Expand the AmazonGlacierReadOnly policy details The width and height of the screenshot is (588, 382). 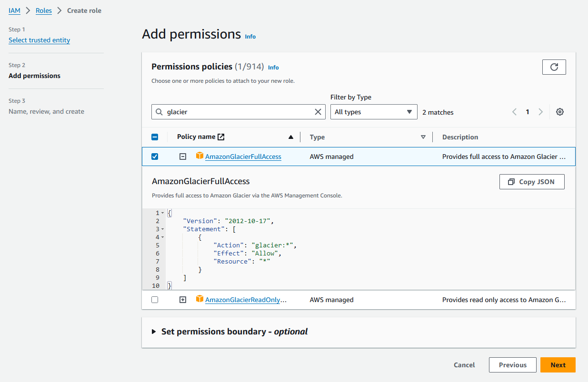183,300
